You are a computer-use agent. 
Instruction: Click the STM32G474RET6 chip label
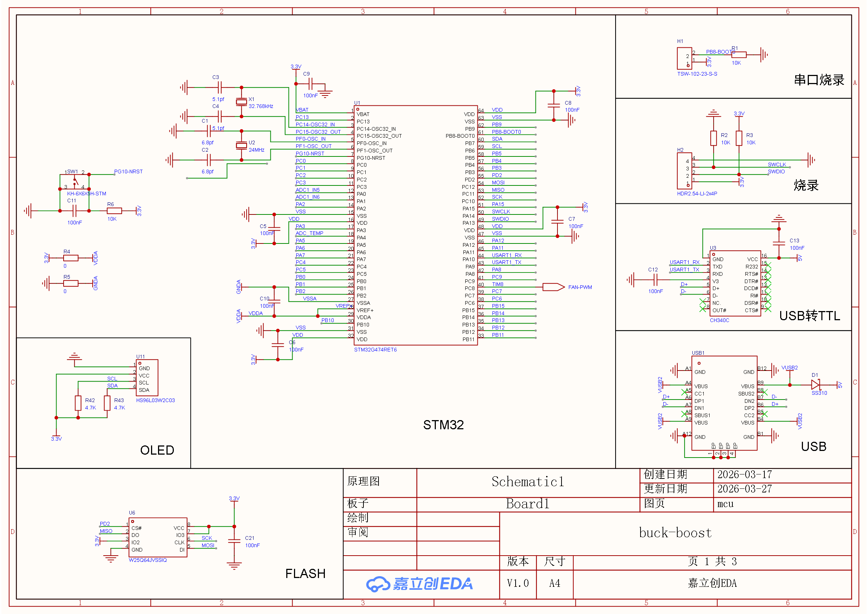[375, 350]
